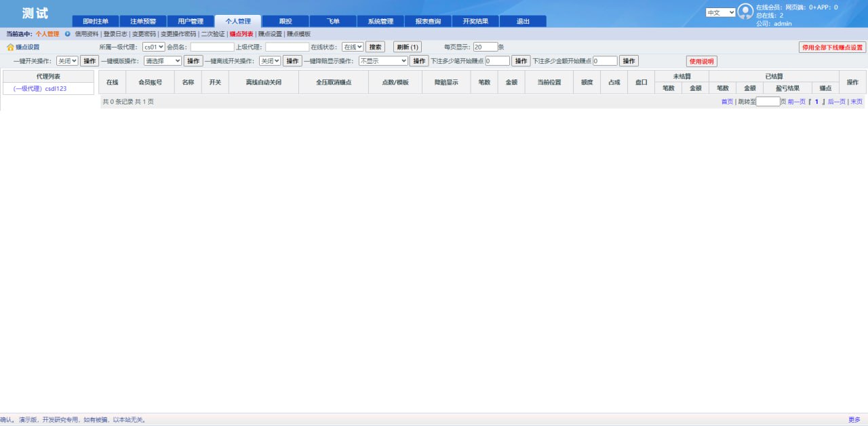Open the 使用说明 instructions button
This screenshot has height=426, width=868.
coord(701,61)
